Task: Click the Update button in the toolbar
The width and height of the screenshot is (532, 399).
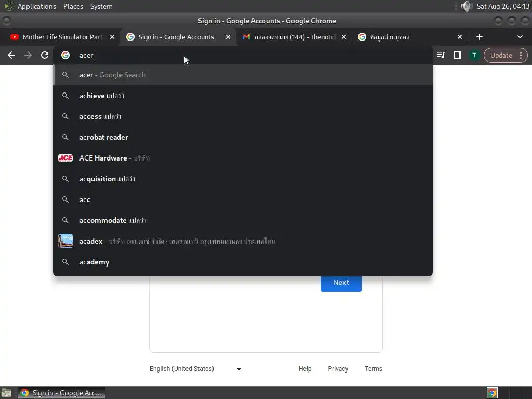Action: coord(501,55)
